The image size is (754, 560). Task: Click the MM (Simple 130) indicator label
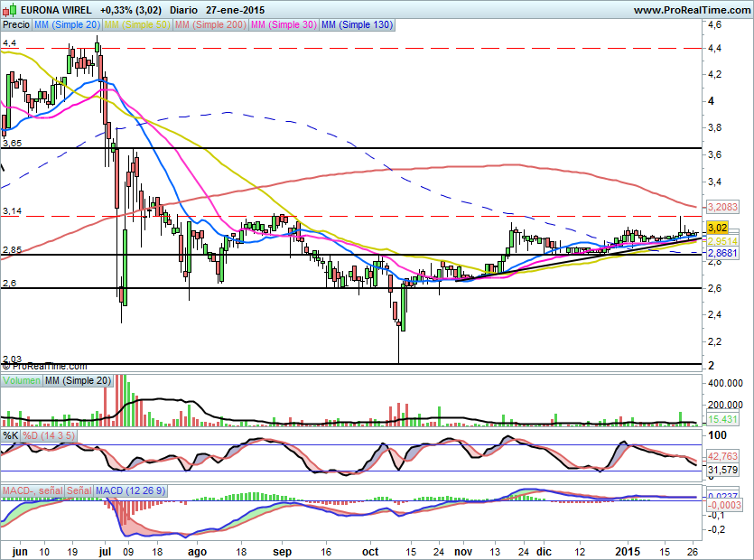357,25
